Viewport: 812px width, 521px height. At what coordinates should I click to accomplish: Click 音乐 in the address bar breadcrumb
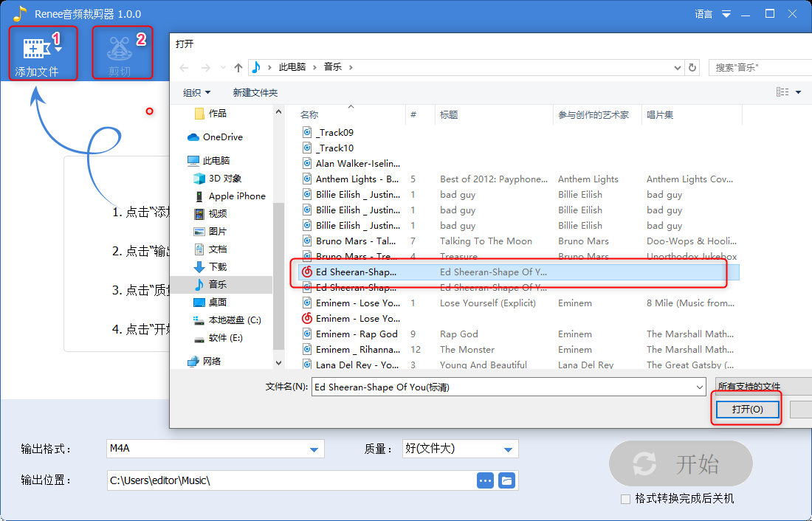tap(333, 67)
